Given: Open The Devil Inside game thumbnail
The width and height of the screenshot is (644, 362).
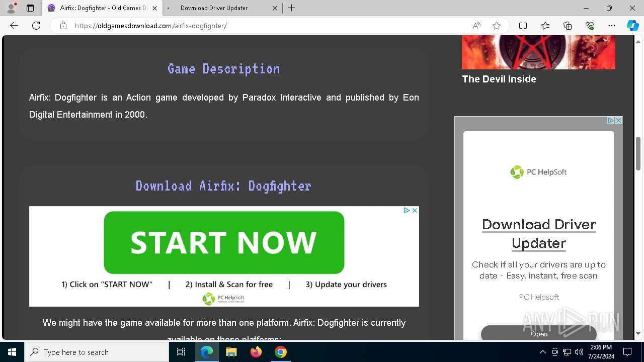Looking at the screenshot, I should coord(538,52).
